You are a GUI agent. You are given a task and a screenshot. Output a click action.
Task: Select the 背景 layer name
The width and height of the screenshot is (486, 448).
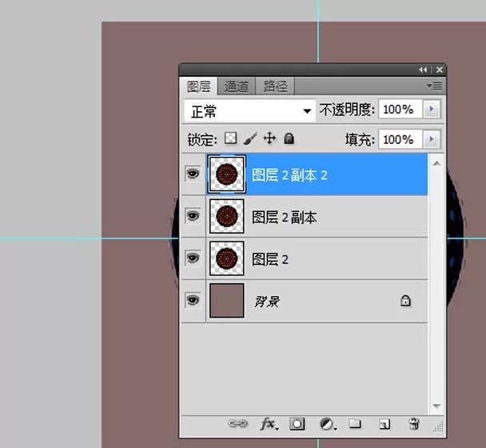(266, 301)
